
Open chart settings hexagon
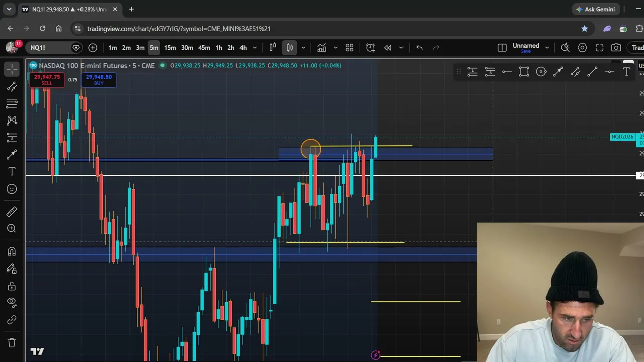click(582, 48)
